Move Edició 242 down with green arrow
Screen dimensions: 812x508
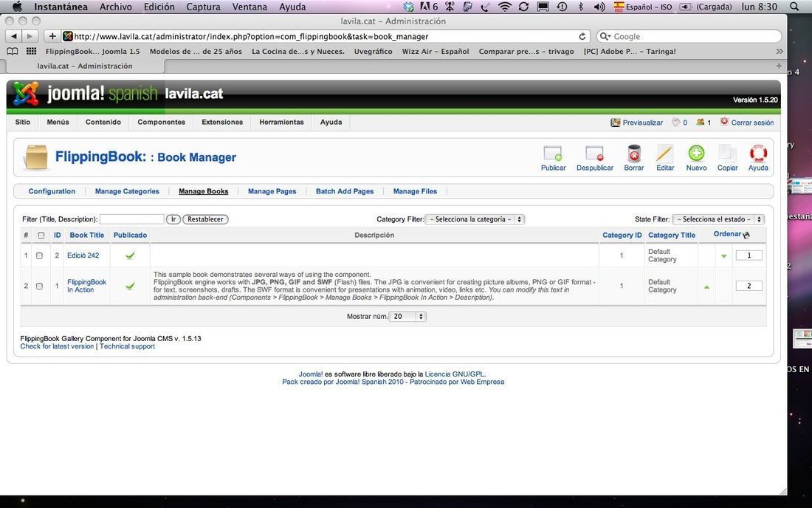pos(723,255)
